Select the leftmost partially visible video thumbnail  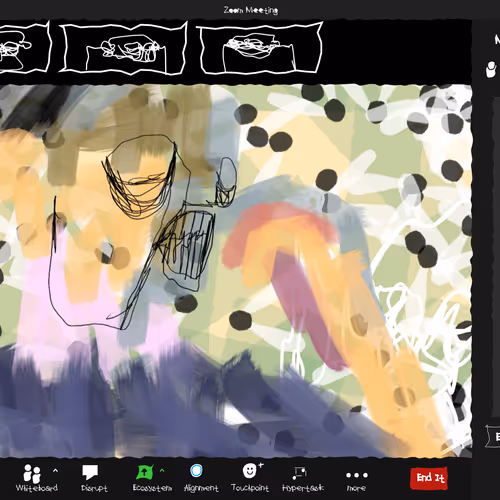point(24,47)
